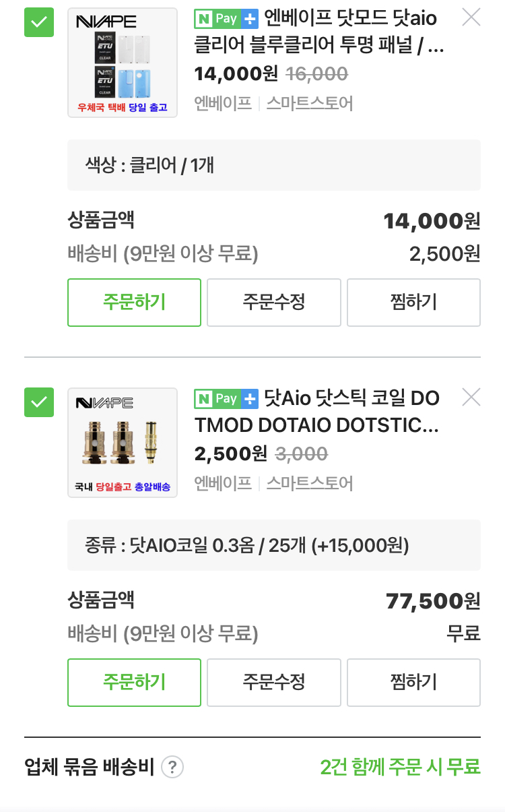Uncheck the clear panel product checkbox
Viewport: 505px width, 812px height.
point(39,23)
